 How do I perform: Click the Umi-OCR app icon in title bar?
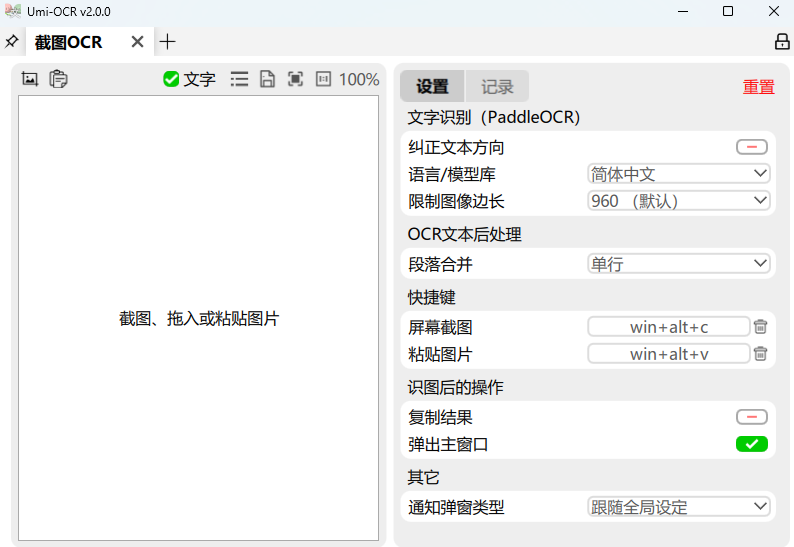[13, 11]
